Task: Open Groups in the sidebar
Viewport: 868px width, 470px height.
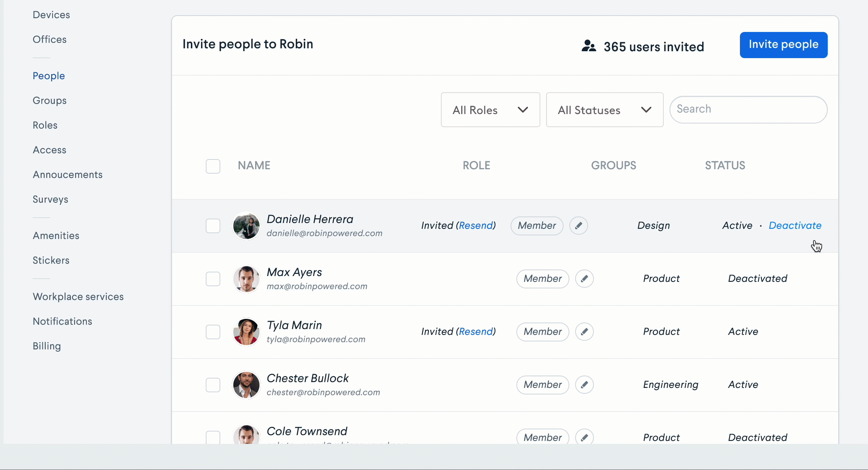Action: click(50, 100)
